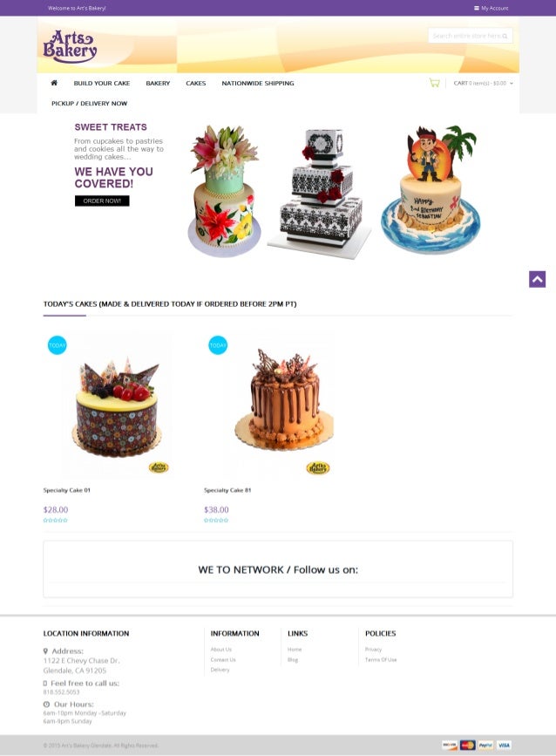The image size is (556, 756).
Task: Open the Pickup / Delivery Now page
Action: 90,104
